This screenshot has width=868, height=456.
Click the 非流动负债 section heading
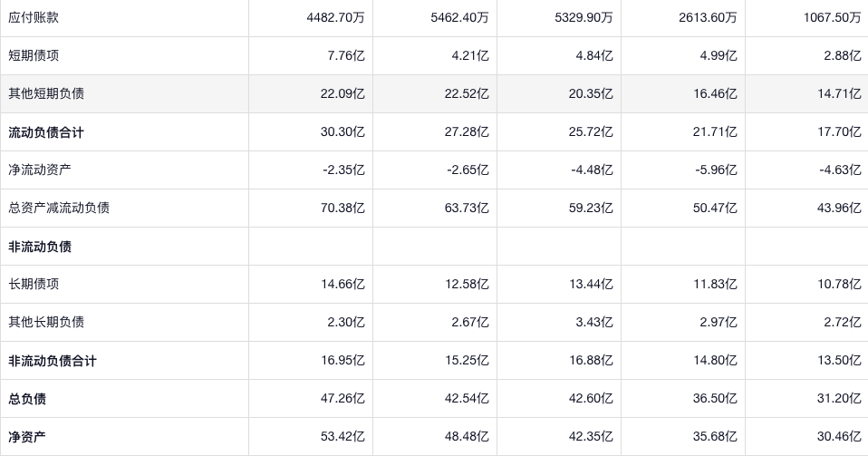[40, 247]
